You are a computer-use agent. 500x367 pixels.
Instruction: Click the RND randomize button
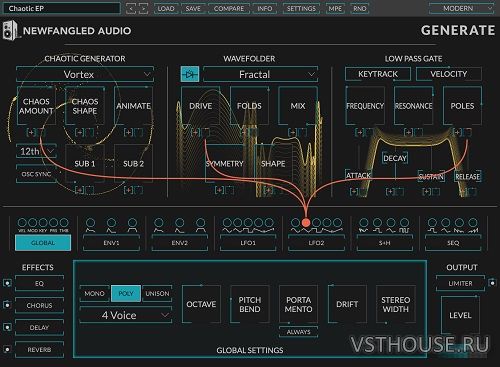[359, 8]
